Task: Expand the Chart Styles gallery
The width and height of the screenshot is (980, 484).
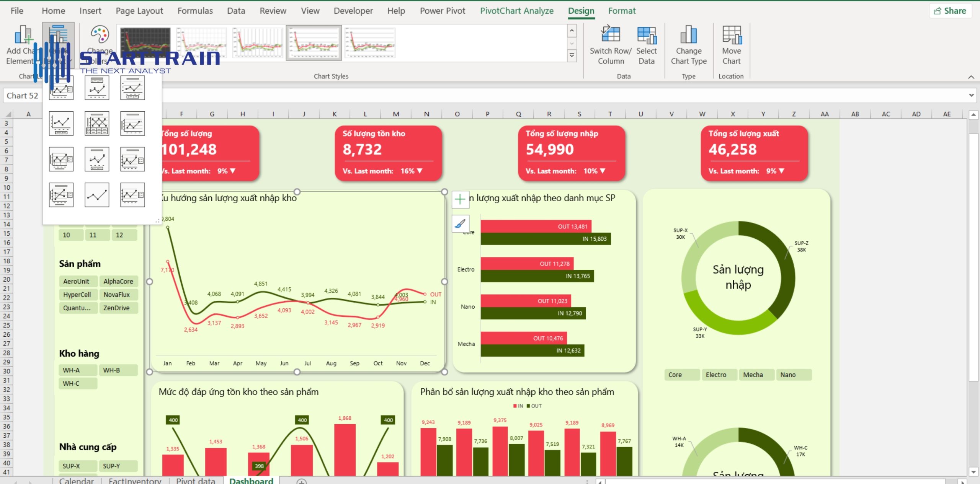Action: point(572,56)
